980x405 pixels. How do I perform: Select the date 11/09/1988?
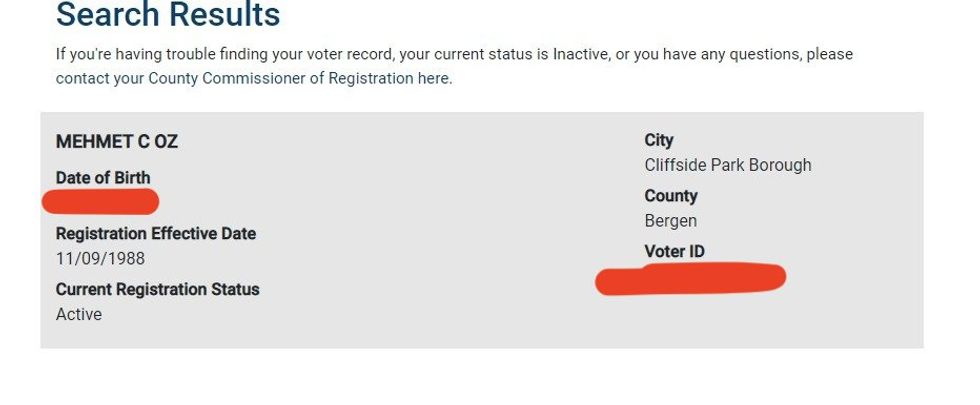pos(100,259)
